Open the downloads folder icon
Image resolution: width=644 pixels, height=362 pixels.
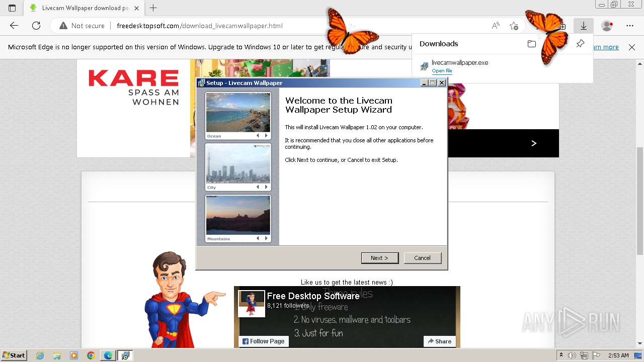click(x=532, y=44)
